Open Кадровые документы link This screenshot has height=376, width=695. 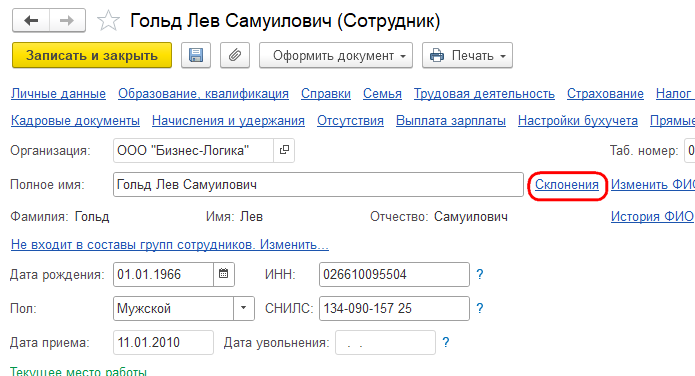[x=75, y=121]
